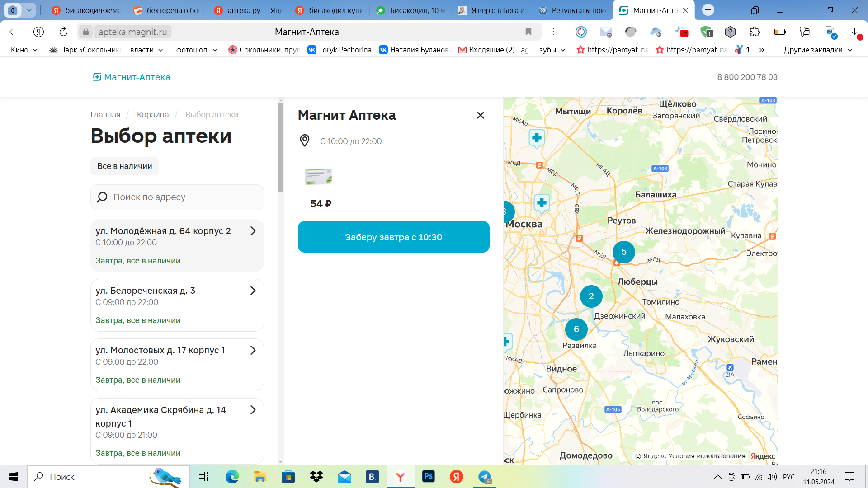Click the РУС language indicator

click(789, 477)
